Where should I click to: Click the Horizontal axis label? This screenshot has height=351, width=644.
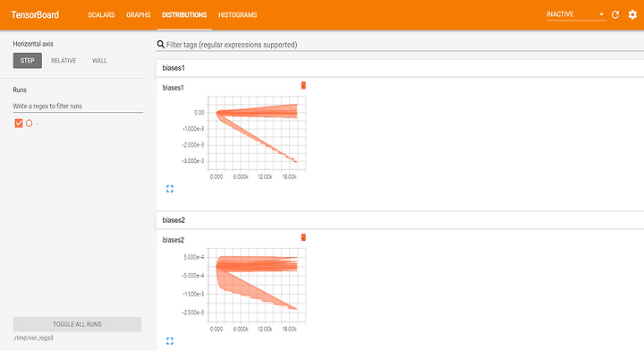33,44
